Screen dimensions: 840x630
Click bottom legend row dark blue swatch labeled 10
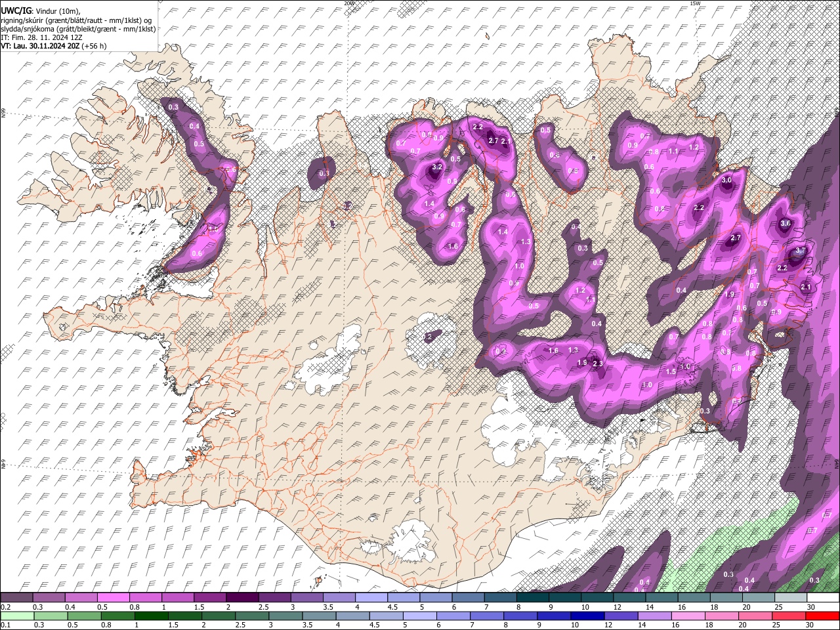(587, 616)
